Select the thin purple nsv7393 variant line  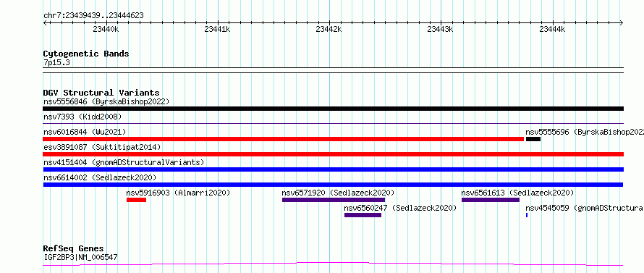(x=333, y=123)
